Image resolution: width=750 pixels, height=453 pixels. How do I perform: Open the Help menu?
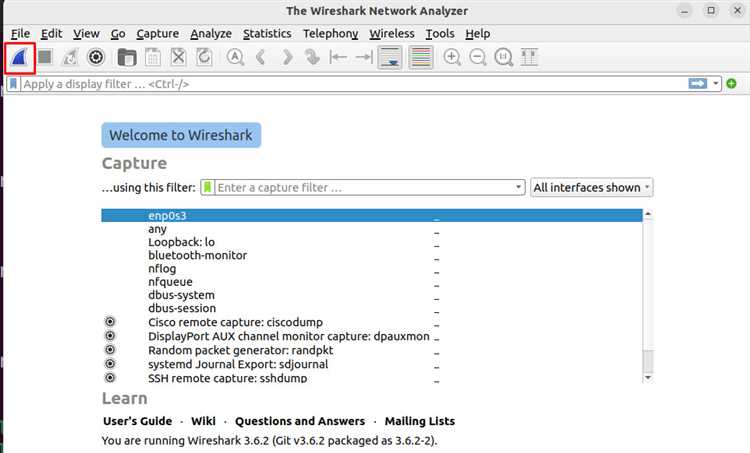click(477, 34)
